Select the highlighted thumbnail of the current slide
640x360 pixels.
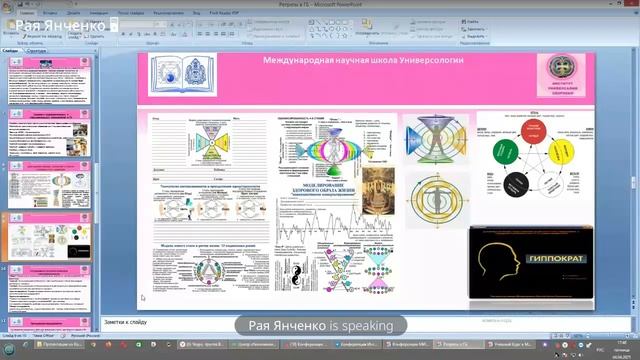(49, 237)
